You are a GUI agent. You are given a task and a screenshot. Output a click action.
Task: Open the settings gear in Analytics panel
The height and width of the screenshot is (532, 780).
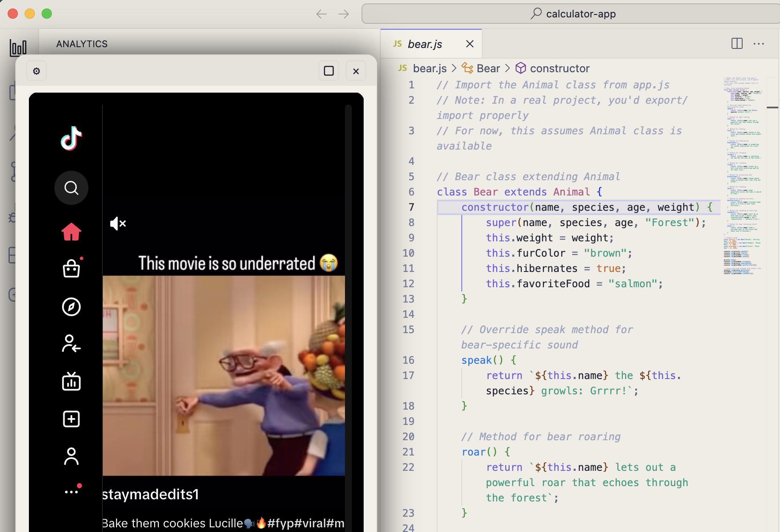pyautogui.click(x=37, y=71)
